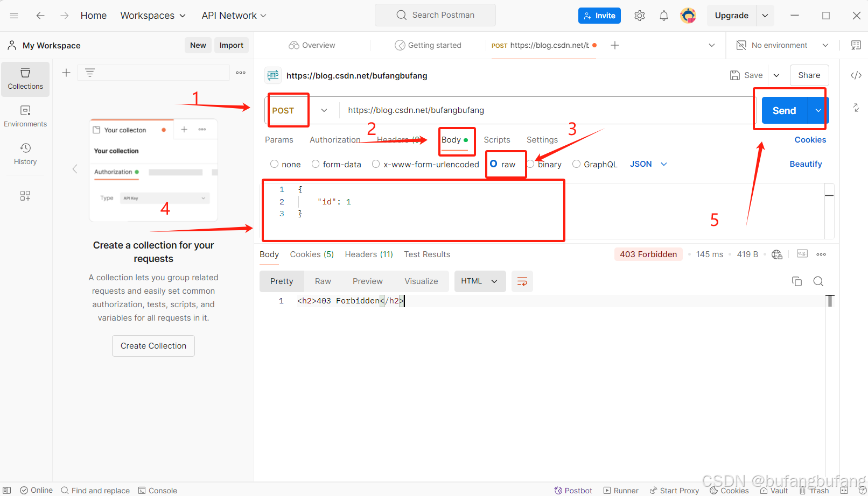This screenshot has width=868, height=496.
Task: Switch to the Params tab
Action: [x=279, y=140]
